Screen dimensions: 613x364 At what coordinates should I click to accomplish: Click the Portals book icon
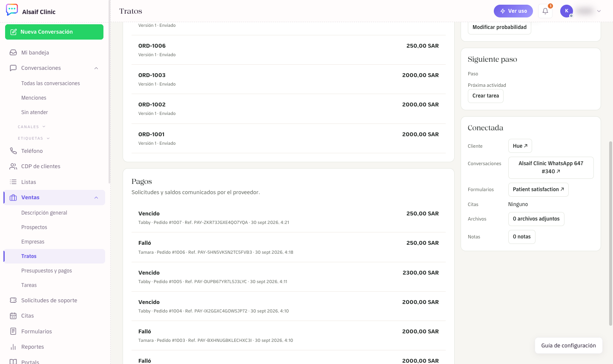tap(13, 362)
